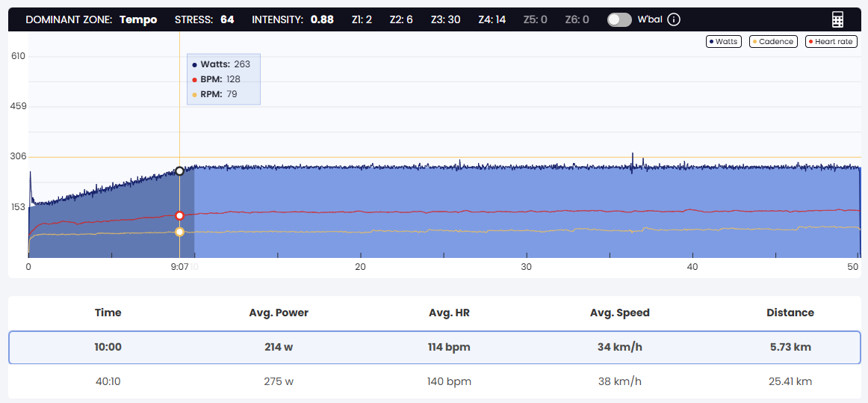Click the Avg. Power column header

[x=279, y=313]
